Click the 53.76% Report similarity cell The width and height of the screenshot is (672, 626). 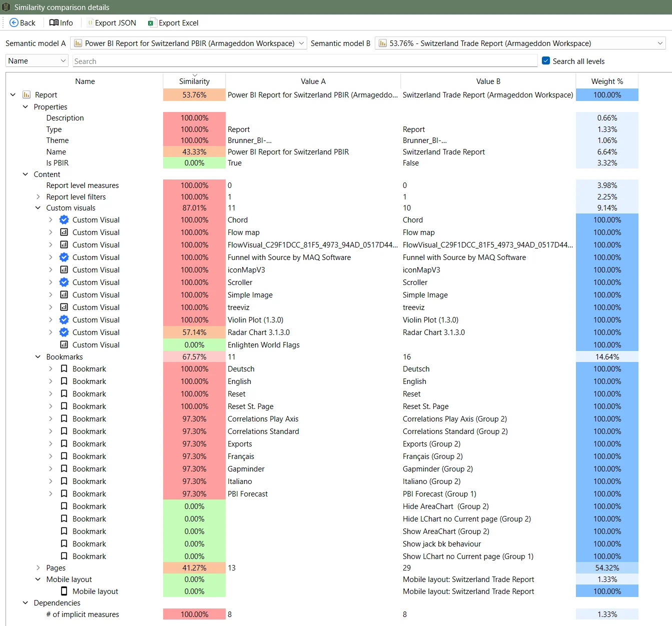pyautogui.click(x=194, y=94)
